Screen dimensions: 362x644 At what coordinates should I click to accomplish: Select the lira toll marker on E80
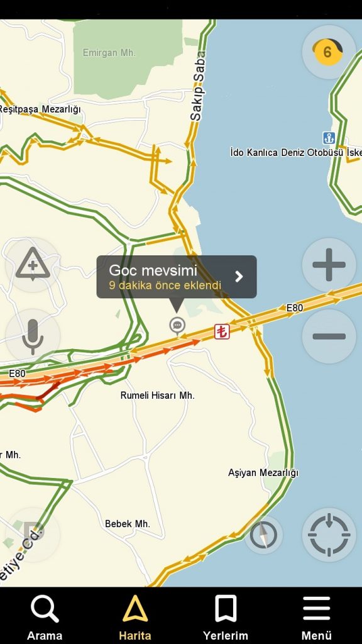coord(222,331)
